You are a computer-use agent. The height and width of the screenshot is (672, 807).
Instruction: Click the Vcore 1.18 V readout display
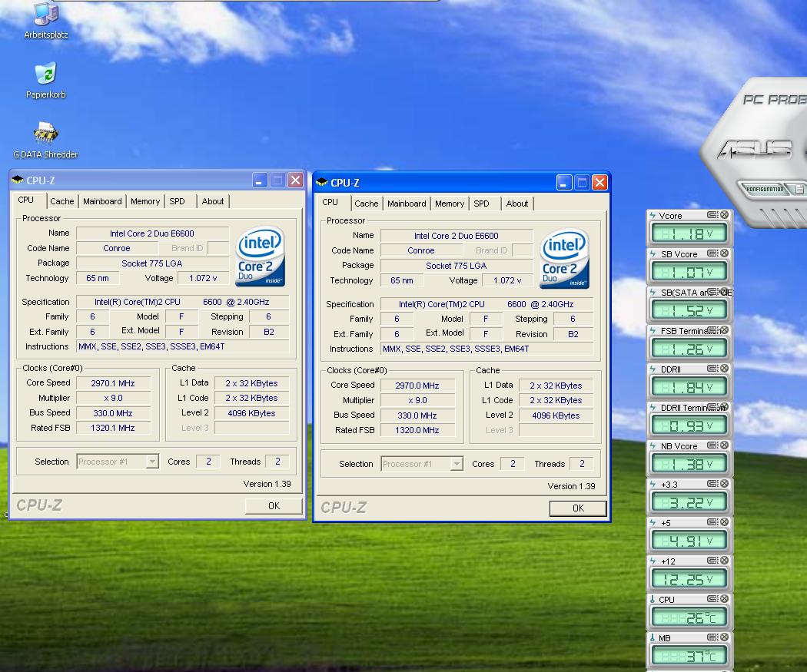(x=689, y=234)
